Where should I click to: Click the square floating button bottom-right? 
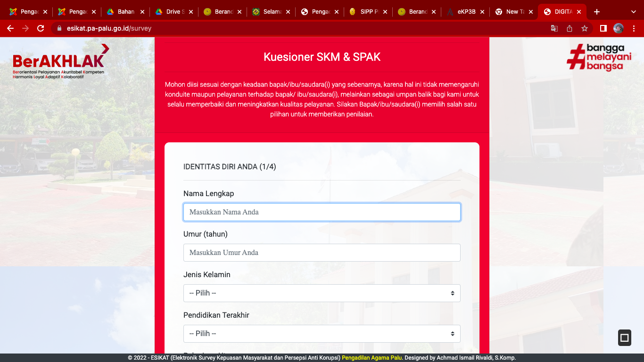[x=624, y=337]
